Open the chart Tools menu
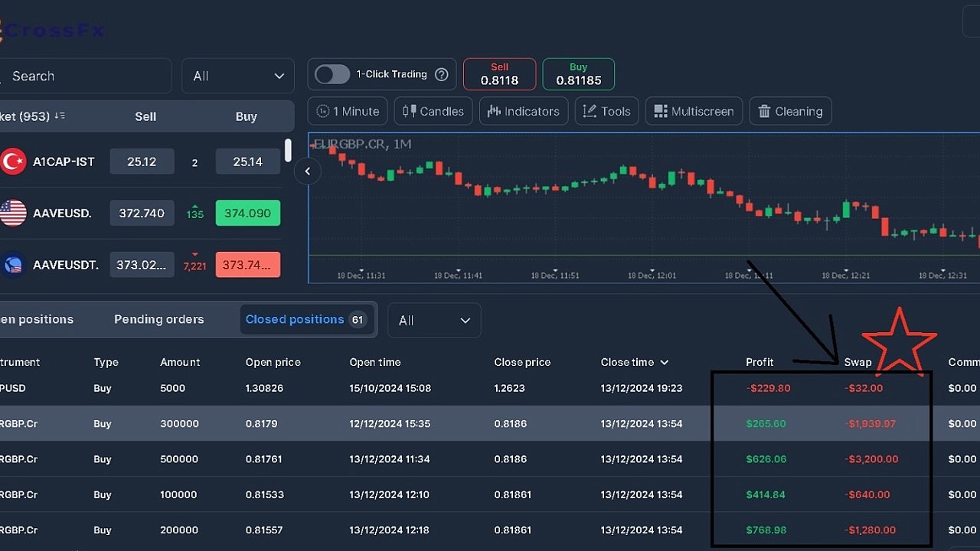 (x=606, y=112)
